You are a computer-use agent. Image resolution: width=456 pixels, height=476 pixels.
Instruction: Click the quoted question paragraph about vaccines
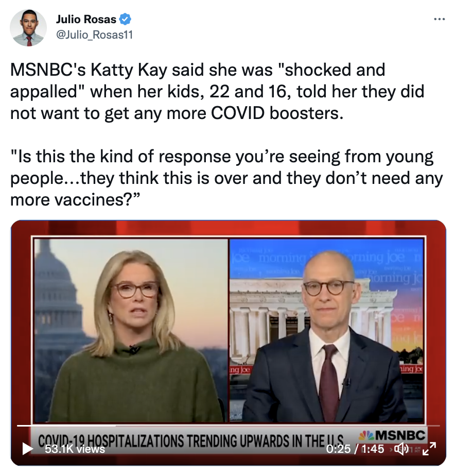tap(226, 178)
